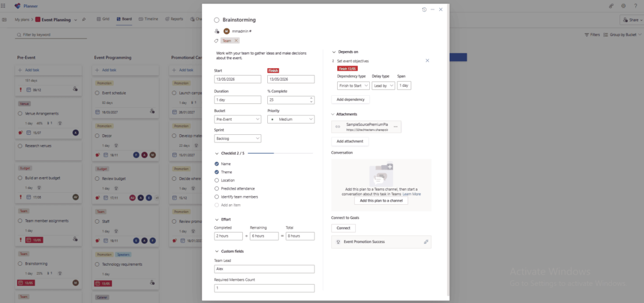This screenshot has width=644, height=303.
Task: Click the Share button
Action: (631, 20)
